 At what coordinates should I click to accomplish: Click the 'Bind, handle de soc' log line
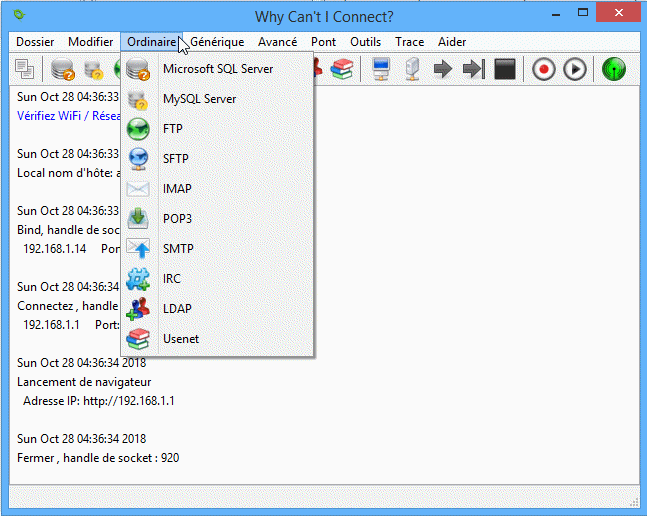[68, 230]
